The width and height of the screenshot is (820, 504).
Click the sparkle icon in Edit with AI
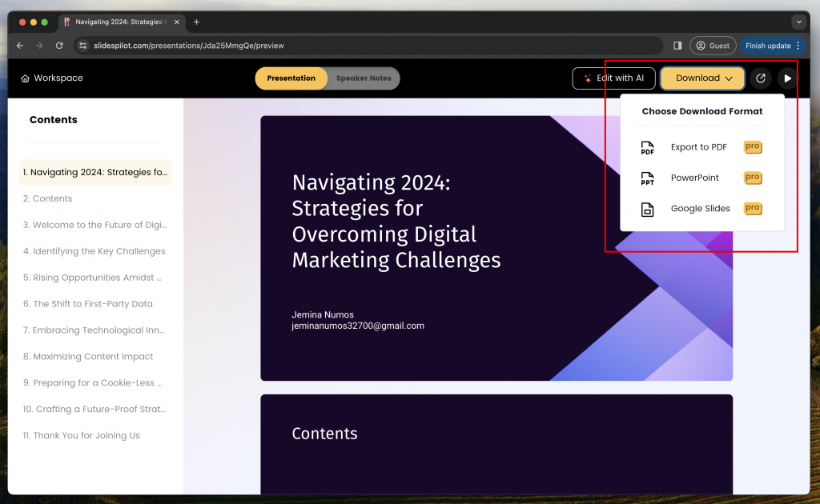point(587,78)
